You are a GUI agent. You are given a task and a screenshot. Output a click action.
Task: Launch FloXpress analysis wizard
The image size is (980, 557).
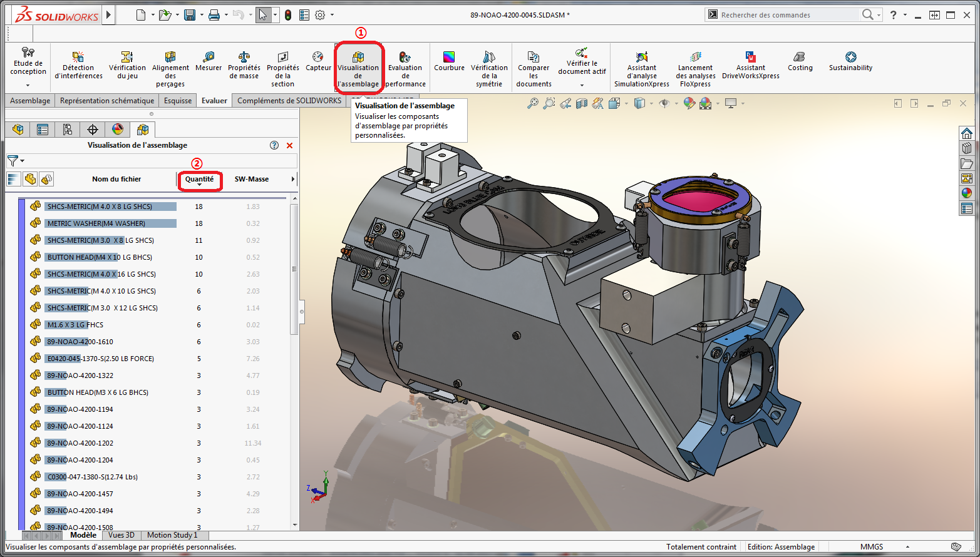click(x=695, y=69)
